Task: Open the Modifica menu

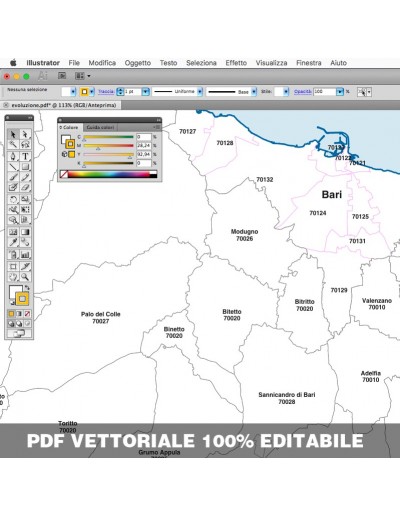Action: [102, 63]
